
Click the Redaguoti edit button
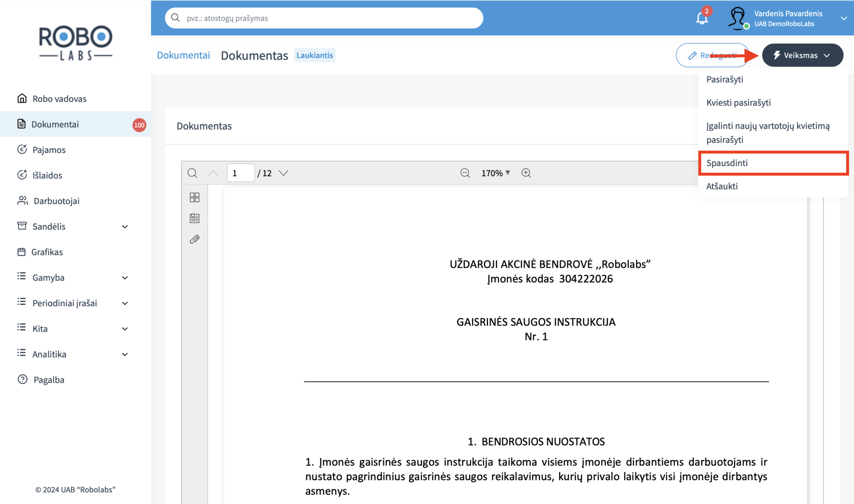(x=713, y=55)
